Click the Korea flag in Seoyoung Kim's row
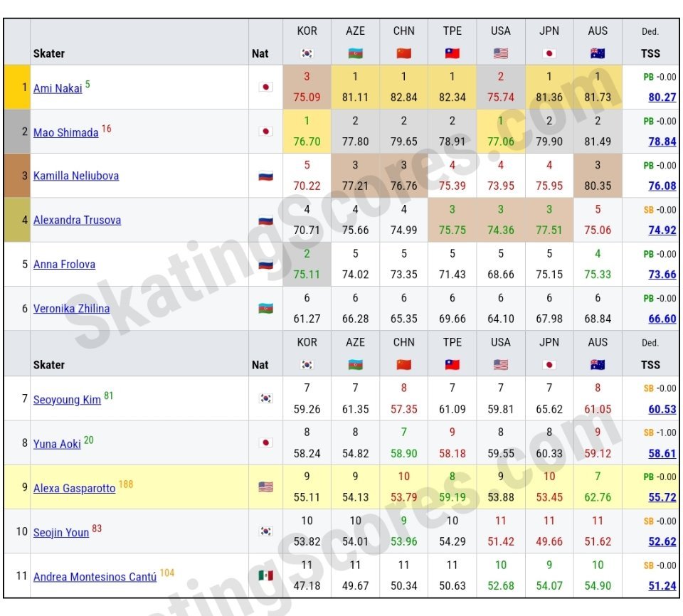 265,398
